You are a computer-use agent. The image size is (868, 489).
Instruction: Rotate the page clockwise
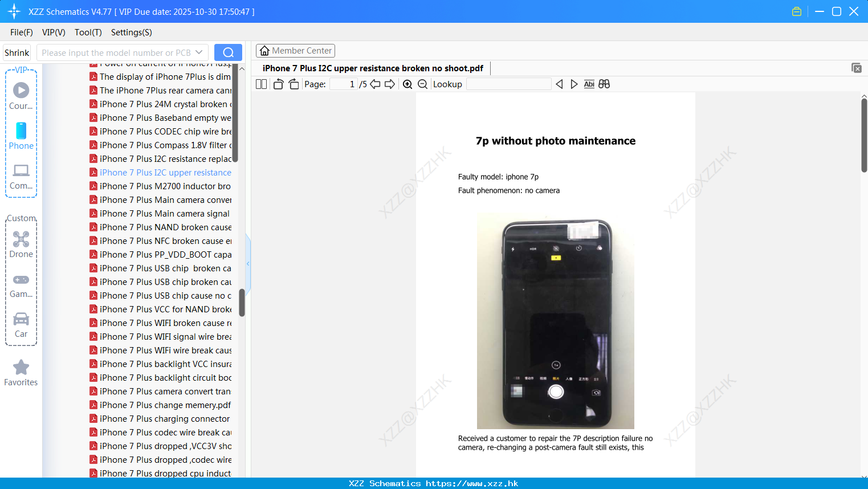294,84
